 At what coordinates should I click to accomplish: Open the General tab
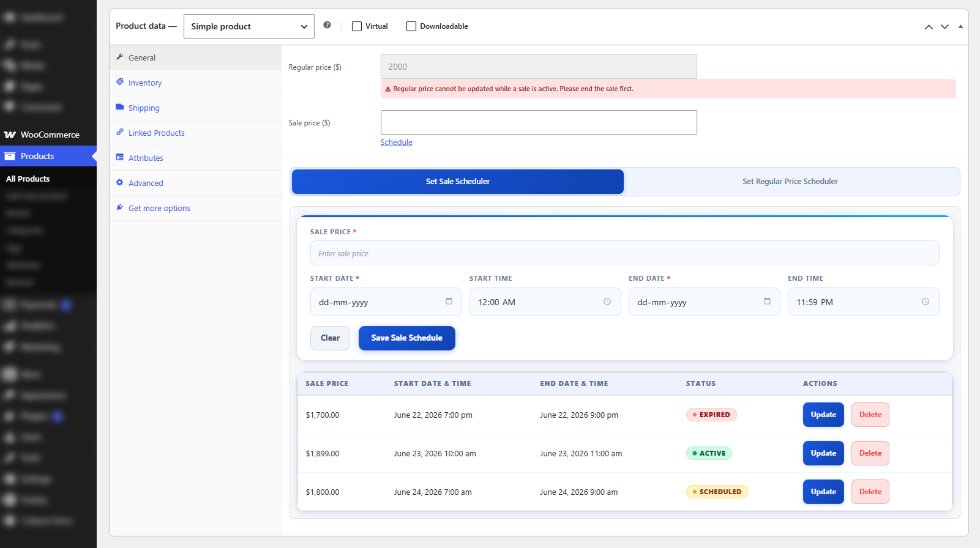click(195, 57)
